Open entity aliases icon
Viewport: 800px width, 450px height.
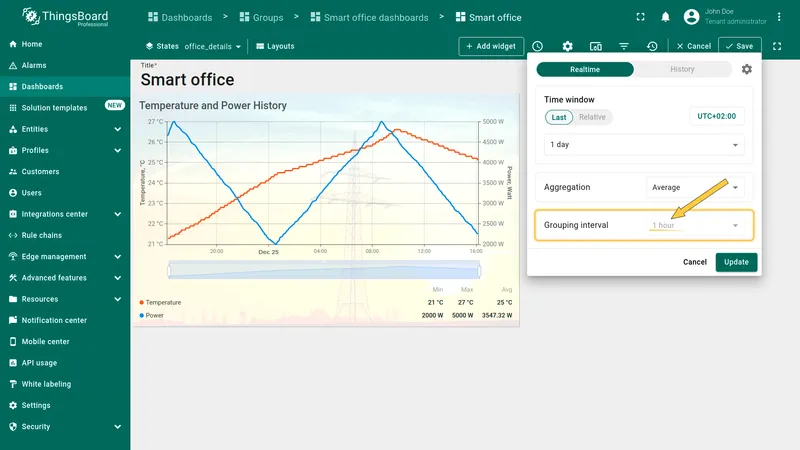(x=595, y=46)
